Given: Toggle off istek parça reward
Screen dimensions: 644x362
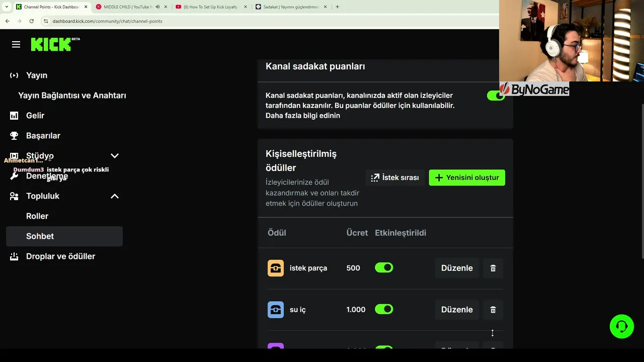Looking at the screenshot, I should pos(384,268).
